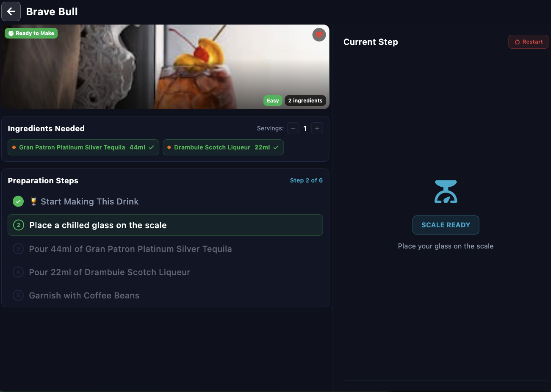Decrease servings with the minus button
The image size is (551, 392).
coord(293,128)
